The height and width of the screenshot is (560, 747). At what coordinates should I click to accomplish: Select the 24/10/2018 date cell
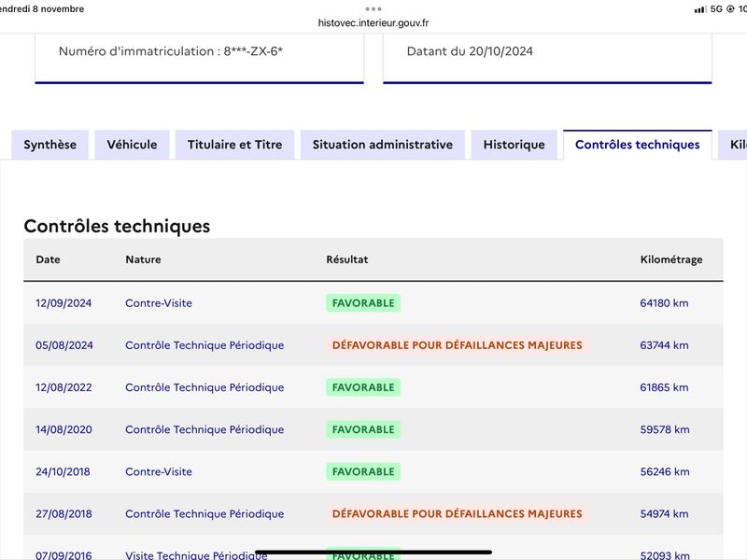point(63,472)
